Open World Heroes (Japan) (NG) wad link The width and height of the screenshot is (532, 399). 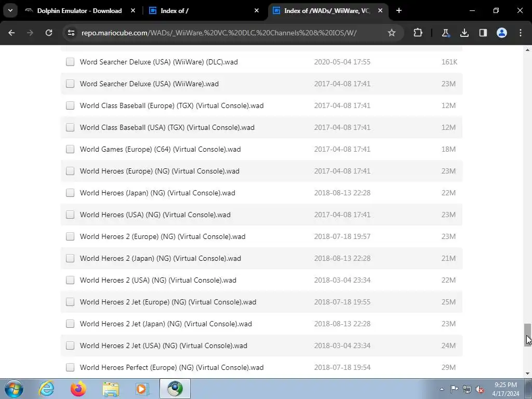[157, 193]
